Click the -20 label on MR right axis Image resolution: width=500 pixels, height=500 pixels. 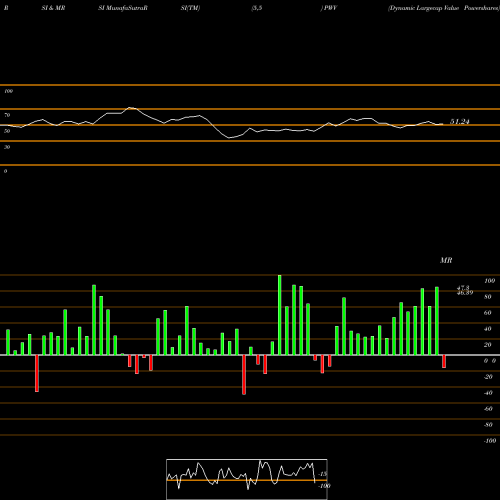point(488,377)
